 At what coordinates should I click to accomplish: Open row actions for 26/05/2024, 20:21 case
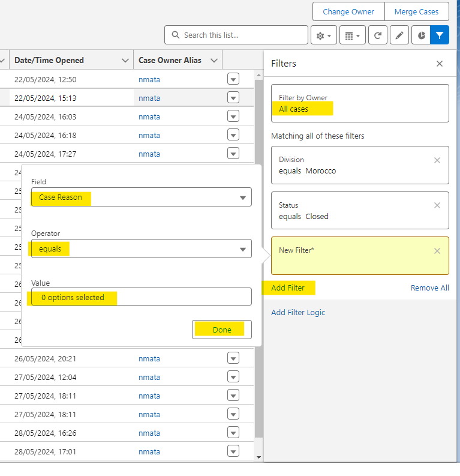[233, 358]
